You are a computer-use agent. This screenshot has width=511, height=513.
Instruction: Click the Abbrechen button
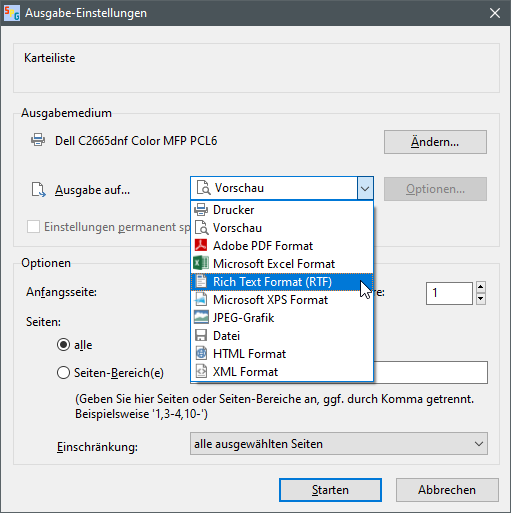click(x=447, y=490)
